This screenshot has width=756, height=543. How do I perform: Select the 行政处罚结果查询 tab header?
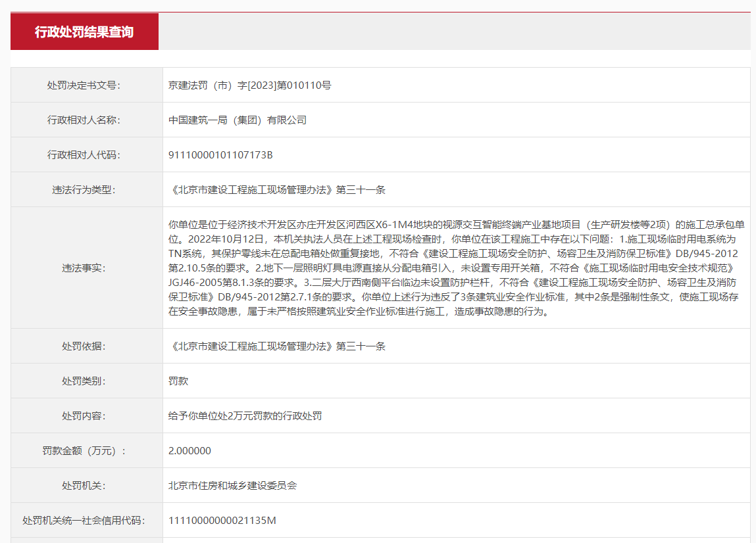pos(84,32)
